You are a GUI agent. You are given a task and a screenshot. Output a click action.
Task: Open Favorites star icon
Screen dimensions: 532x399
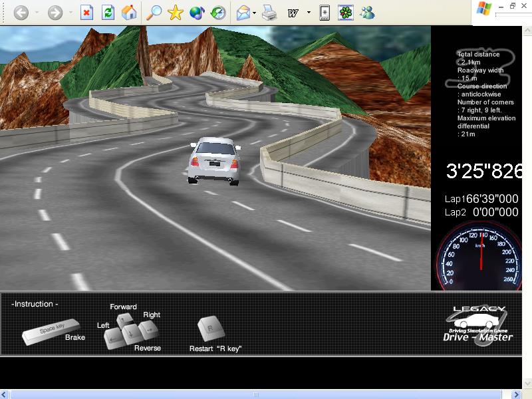pos(175,13)
